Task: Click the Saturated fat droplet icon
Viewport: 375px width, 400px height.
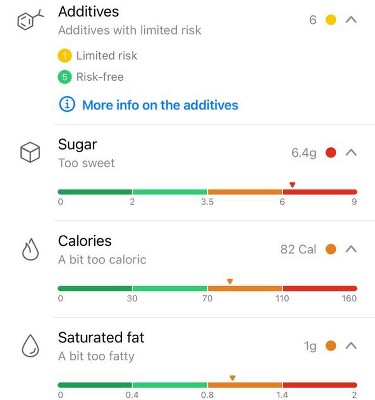Action: [30, 346]
